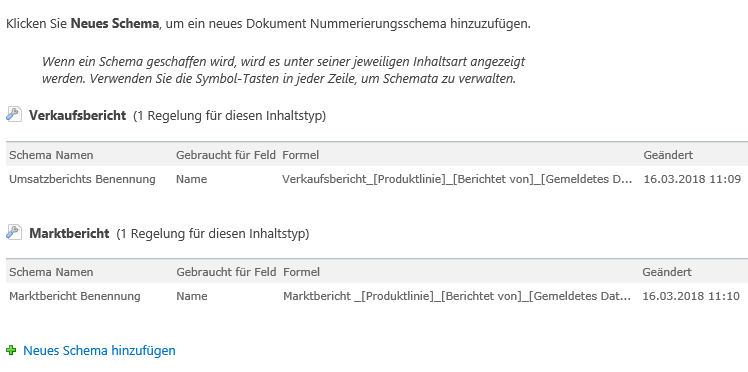This screenshot has height=372, width=748.
Task: Open the Neues Schema hinzufügen link
Action: point(99,351)
